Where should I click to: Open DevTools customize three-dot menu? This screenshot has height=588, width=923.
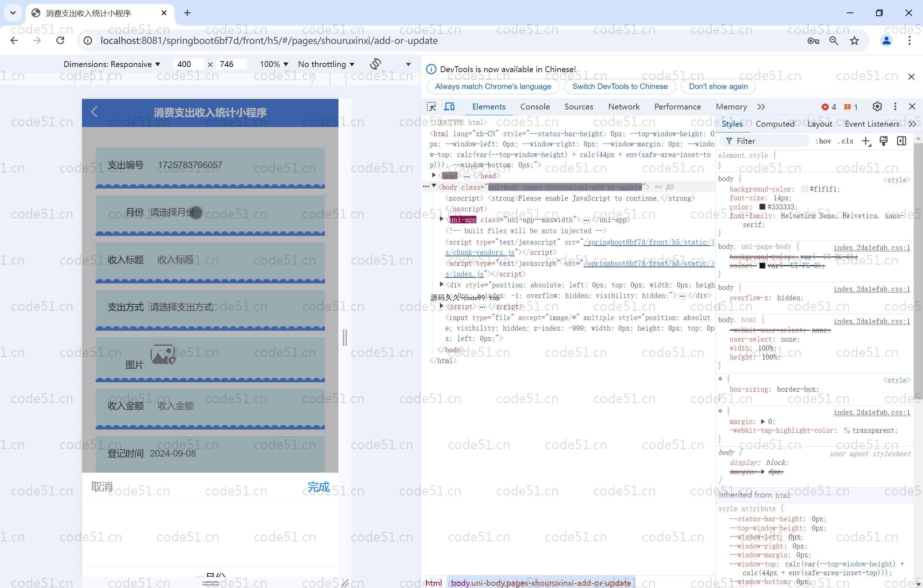coord(895,107)
